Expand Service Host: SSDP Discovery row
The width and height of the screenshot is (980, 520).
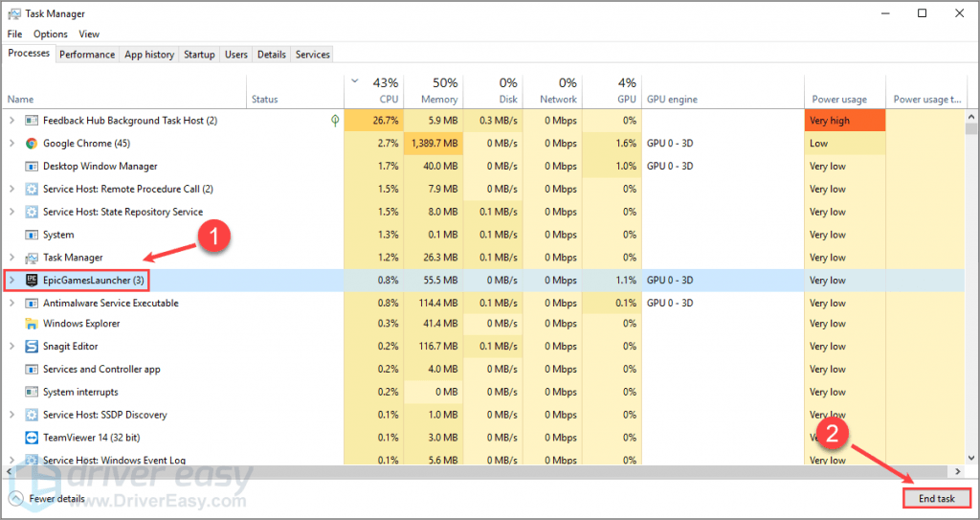pyautogui.click(x=11, y=415)
